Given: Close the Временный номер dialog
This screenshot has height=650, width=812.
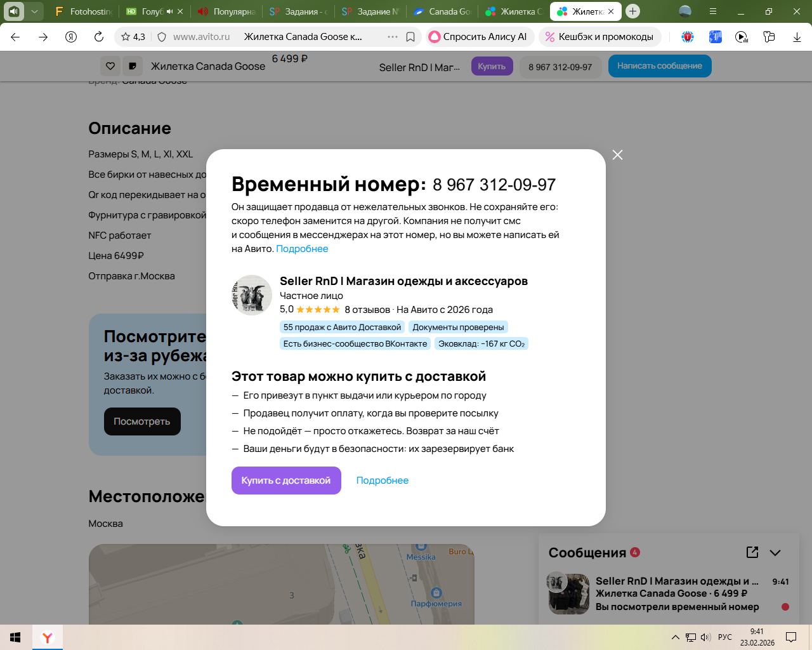Looking at the screenshot, I should coord(617,155).
